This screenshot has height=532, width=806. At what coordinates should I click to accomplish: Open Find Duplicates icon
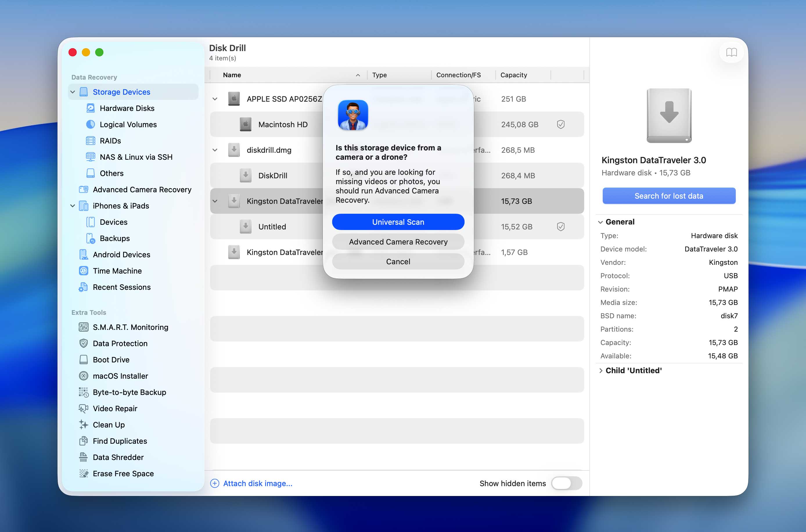[x=83, y=441]
